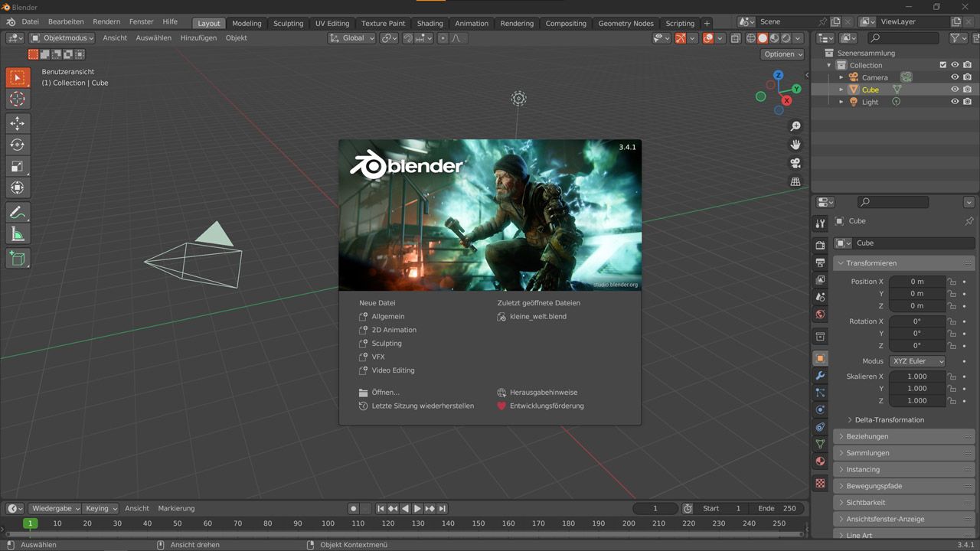
Task: Open the Global transform orientation dropdown
Action: coord(351,37)
